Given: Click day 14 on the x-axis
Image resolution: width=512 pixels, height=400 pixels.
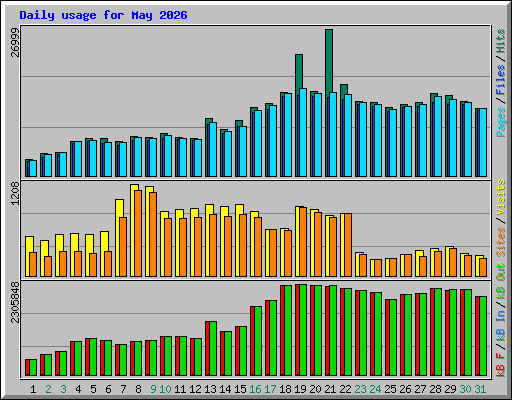Looking at the screenshot, I should [x=225, y=389].
